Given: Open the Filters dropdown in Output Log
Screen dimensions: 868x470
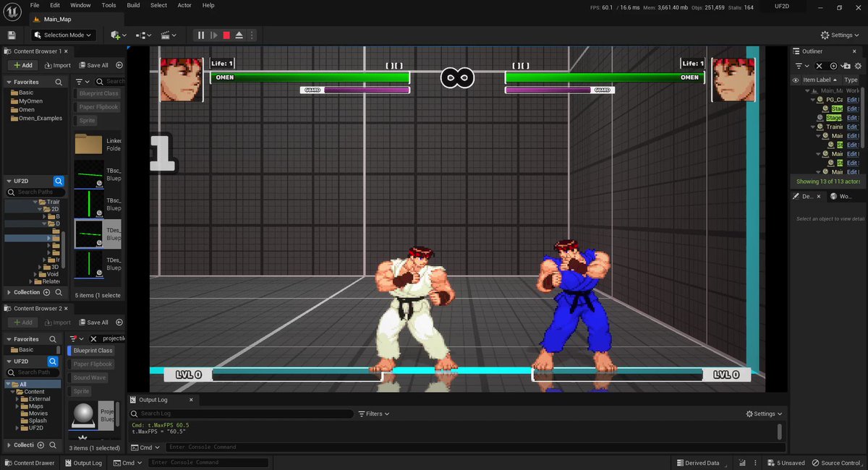Looking at the screenshot, I should click(x=373, y=414).
